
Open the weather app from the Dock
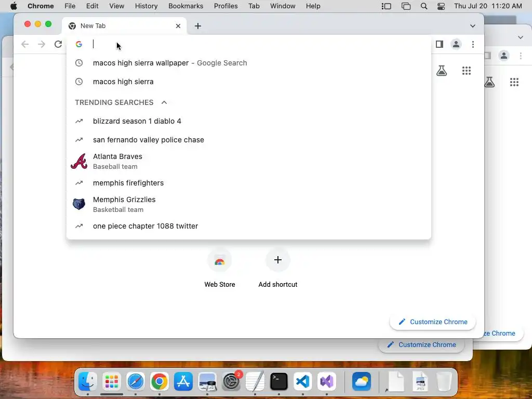pos(362,381)
